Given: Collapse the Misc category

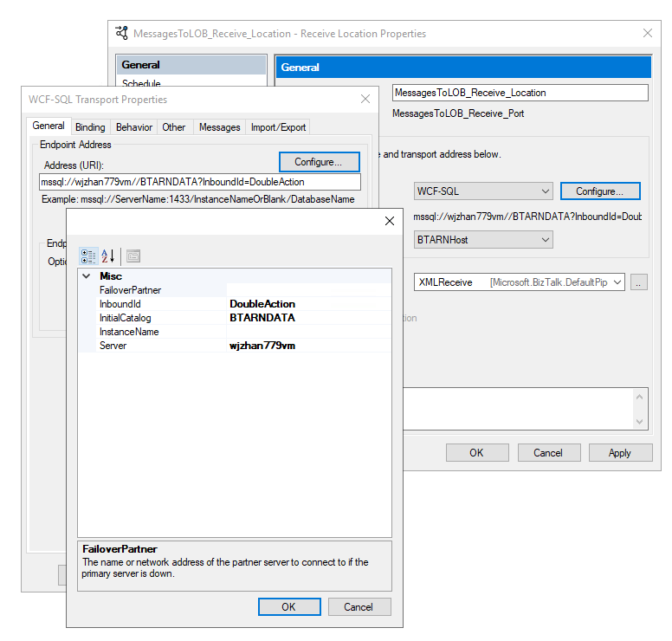Looking at the screenshot, I should (x=86, y=276).
